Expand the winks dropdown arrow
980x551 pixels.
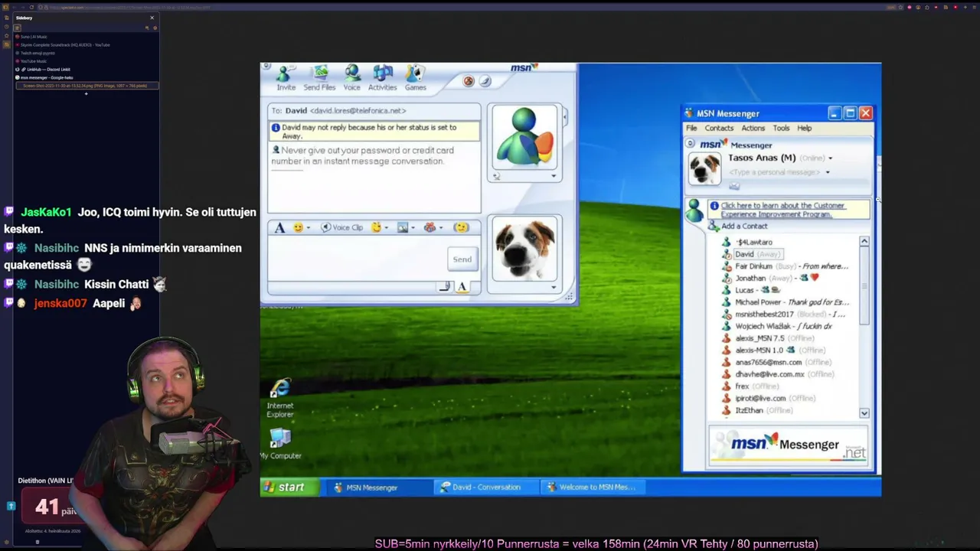tap(386, 227)
